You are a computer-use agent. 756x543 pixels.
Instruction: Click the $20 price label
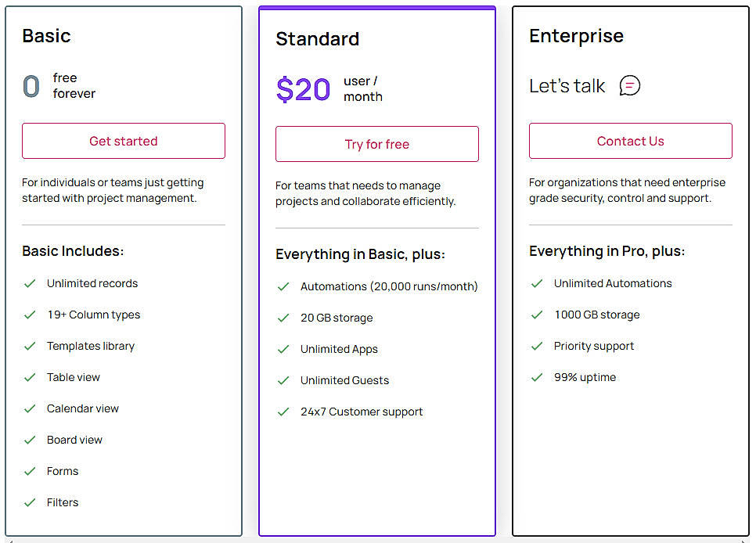303,89
